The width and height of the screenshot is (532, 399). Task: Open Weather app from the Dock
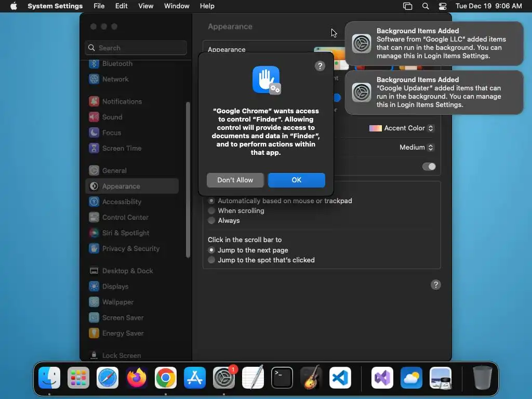click(x=411, y=378)
